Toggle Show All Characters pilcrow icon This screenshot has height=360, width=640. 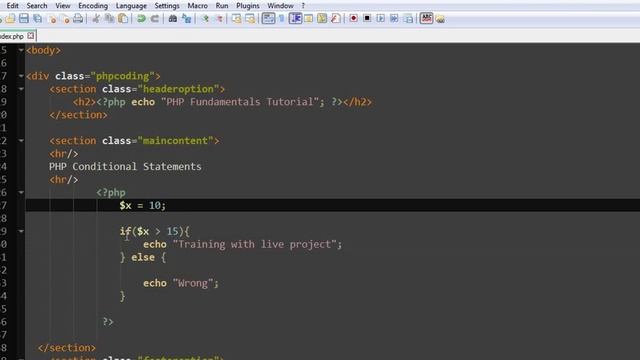281,18
